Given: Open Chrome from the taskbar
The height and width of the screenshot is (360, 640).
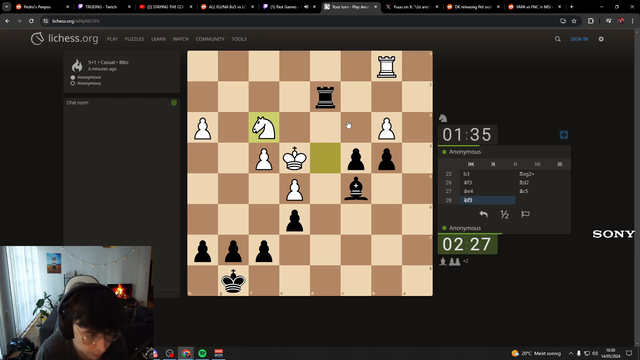Looking at the screenshot, I should coord(186,353).
